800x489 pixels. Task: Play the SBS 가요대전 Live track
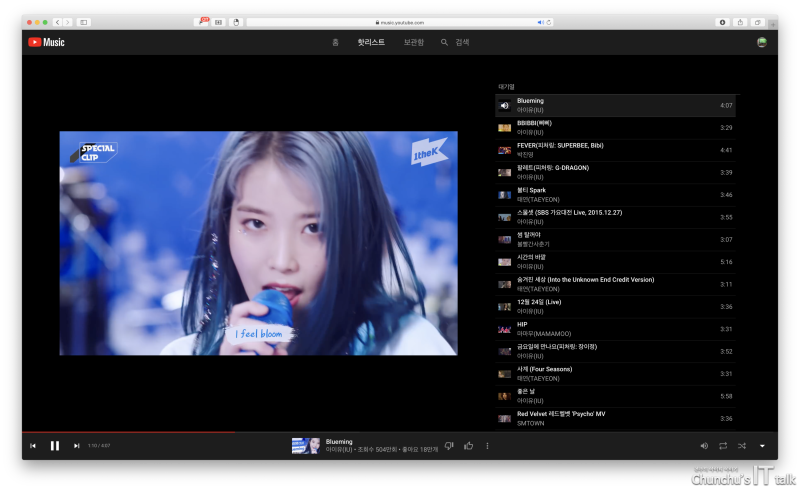coord(615,217)
